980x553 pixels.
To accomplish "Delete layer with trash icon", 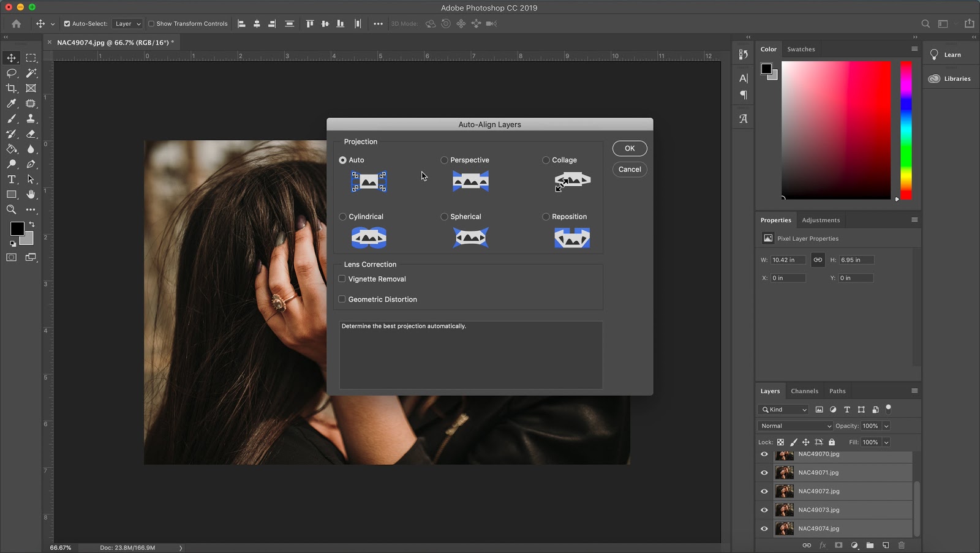I will click(x=902, y=545).
